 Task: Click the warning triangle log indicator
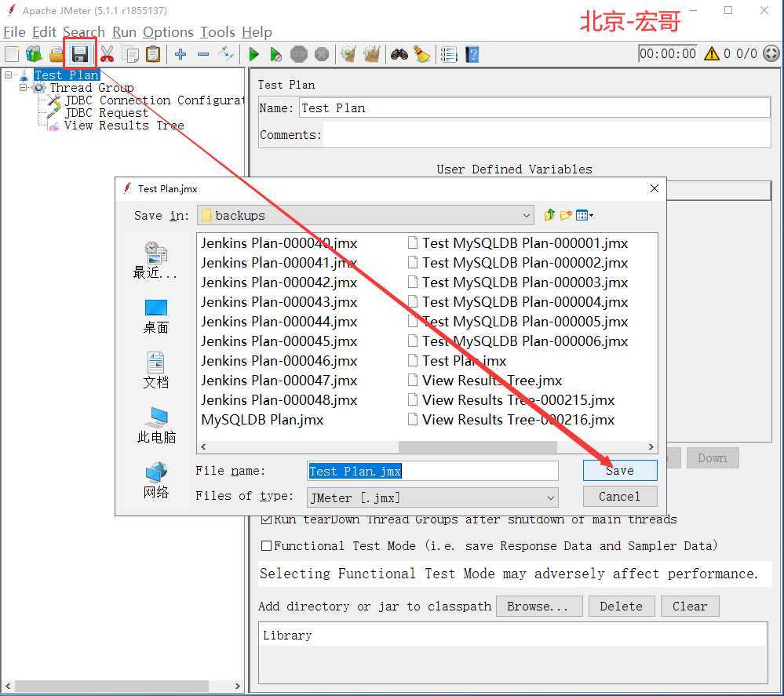[x=712, y=53]
